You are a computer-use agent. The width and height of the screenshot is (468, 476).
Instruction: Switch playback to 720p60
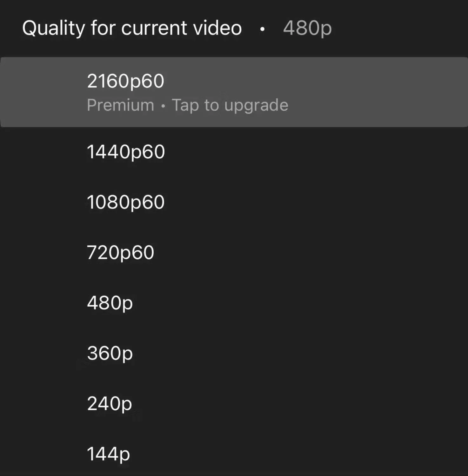pos(121,252)
